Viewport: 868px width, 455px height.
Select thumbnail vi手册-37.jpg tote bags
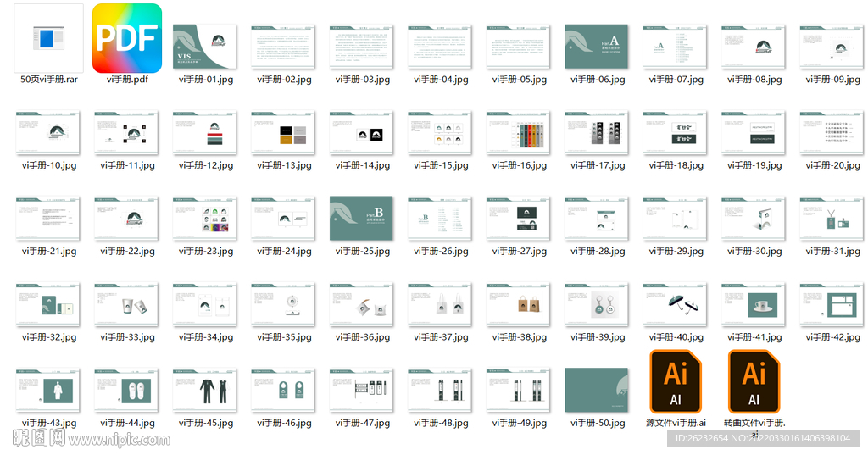440,304
